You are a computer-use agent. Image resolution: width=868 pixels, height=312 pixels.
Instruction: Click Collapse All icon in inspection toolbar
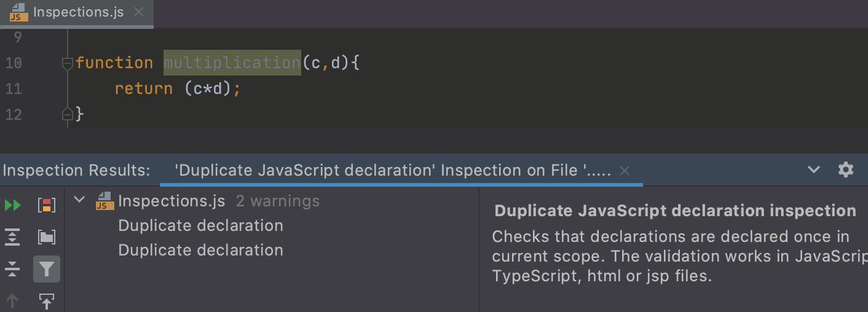[13, 269]
